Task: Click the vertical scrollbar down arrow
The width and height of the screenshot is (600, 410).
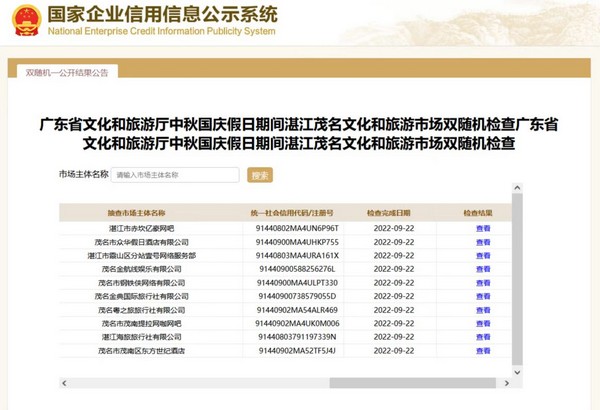Action: point(517,371)
